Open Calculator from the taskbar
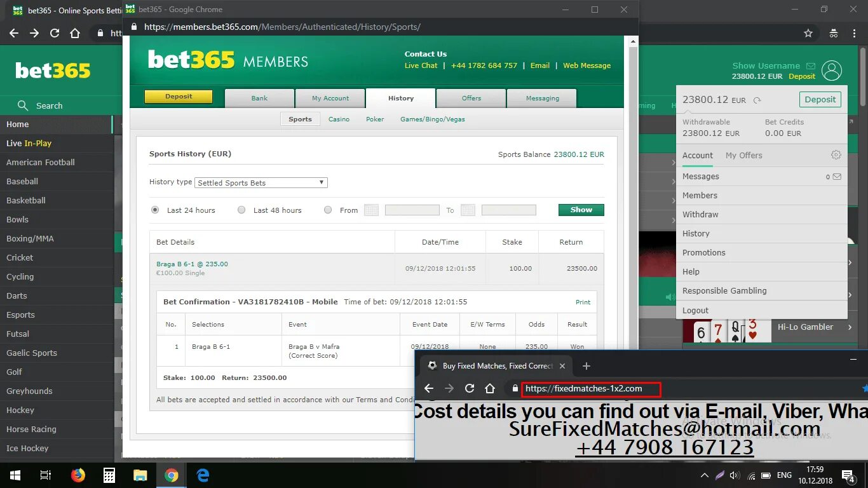This screenshot has height=488, width=868. point(109,475)
